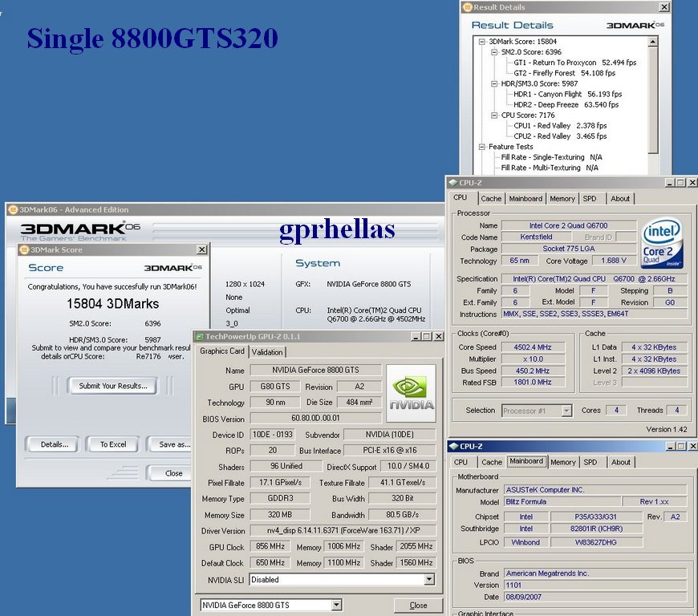This screenshot has height=616, width=698.
Task: Click the 3DMark Score dialog title icon
Action: 25,249
